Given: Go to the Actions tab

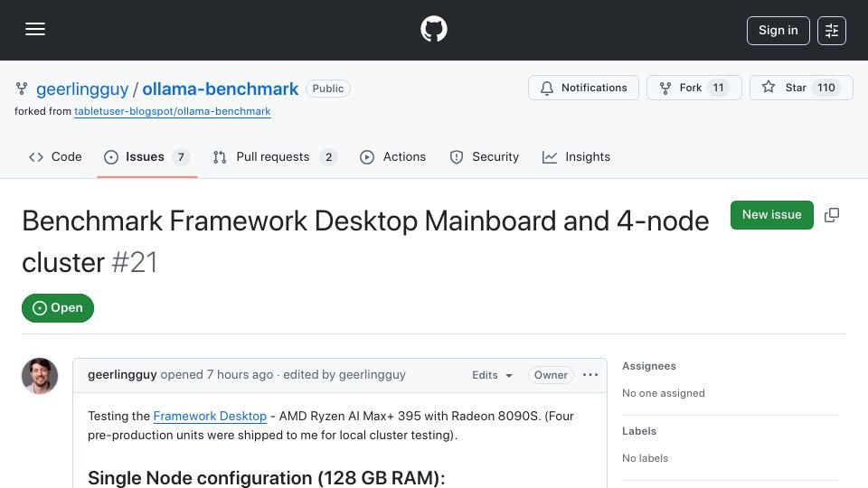Looking at the screenshot, I should (x=393, y=157).
